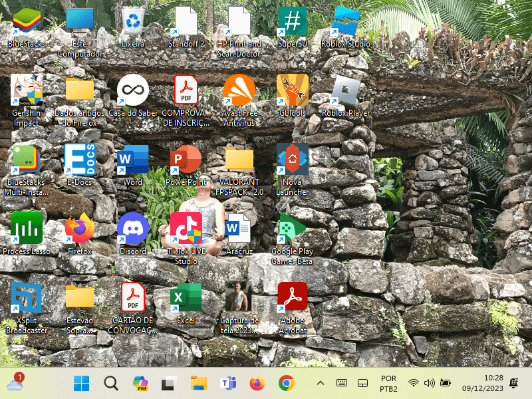The height and width of the screenshot is (399, 532).
Task: Check battery status tray icon
Action: click(445, 384)
